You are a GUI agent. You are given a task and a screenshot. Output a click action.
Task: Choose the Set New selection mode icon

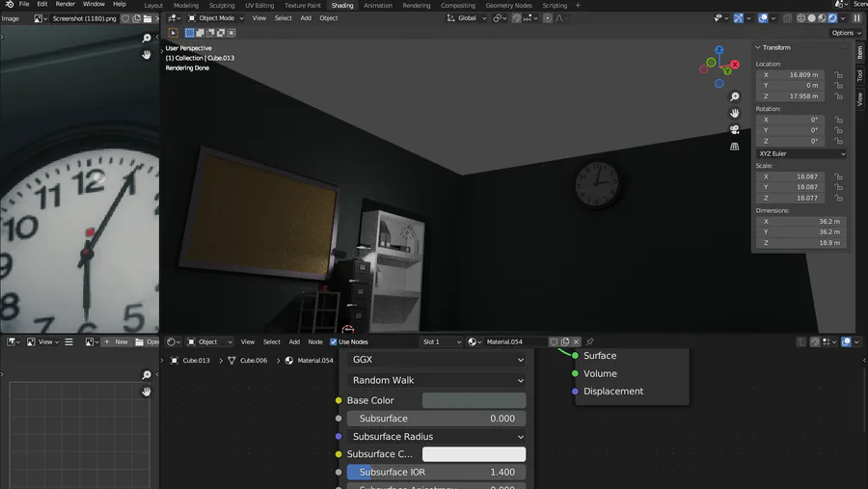[189, 33]
